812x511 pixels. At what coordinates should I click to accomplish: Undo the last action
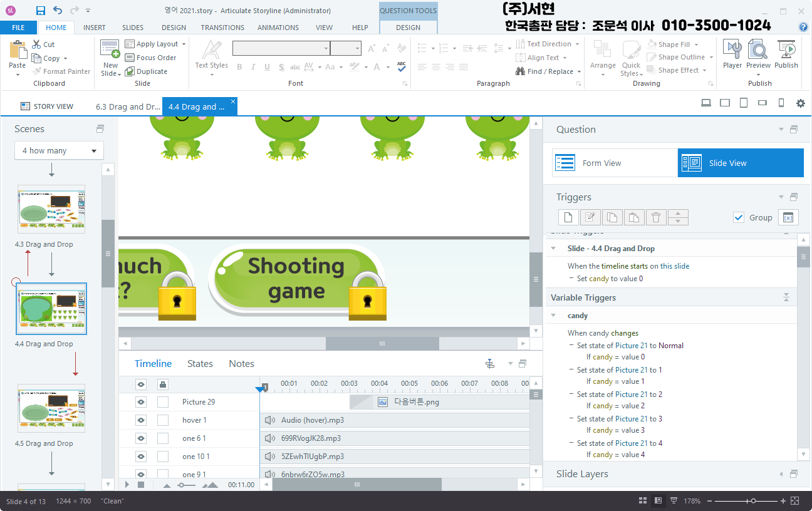[x=58, y=11]
